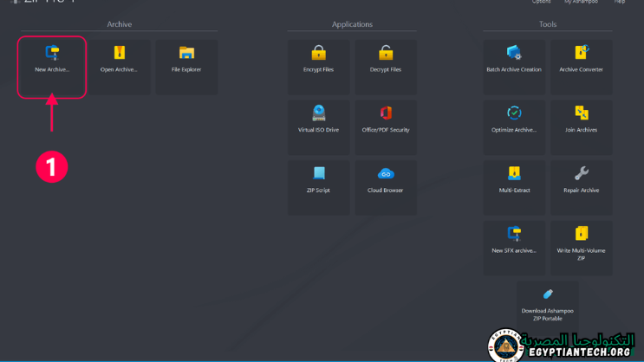Open the My Ashampoo menu

[x=582, y=2]
